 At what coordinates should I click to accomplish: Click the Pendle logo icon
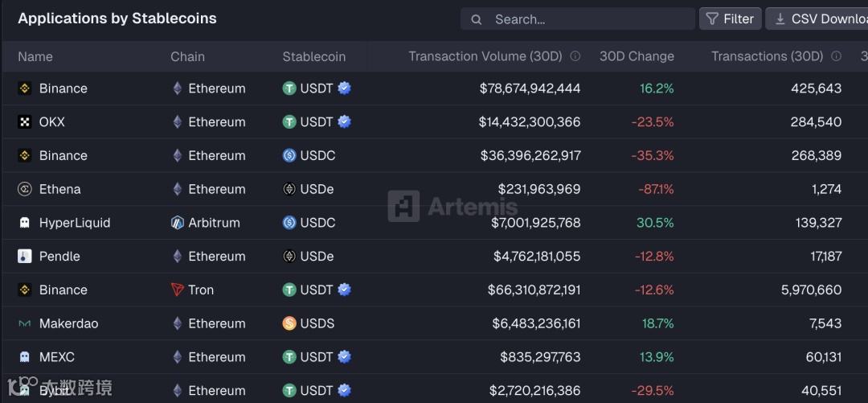click(x=25, y=256)
